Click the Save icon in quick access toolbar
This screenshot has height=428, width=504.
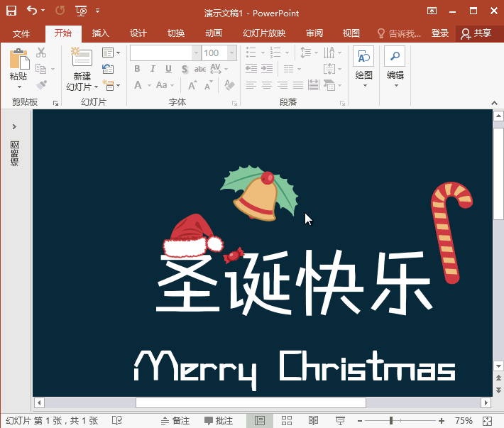coord(11,11)
